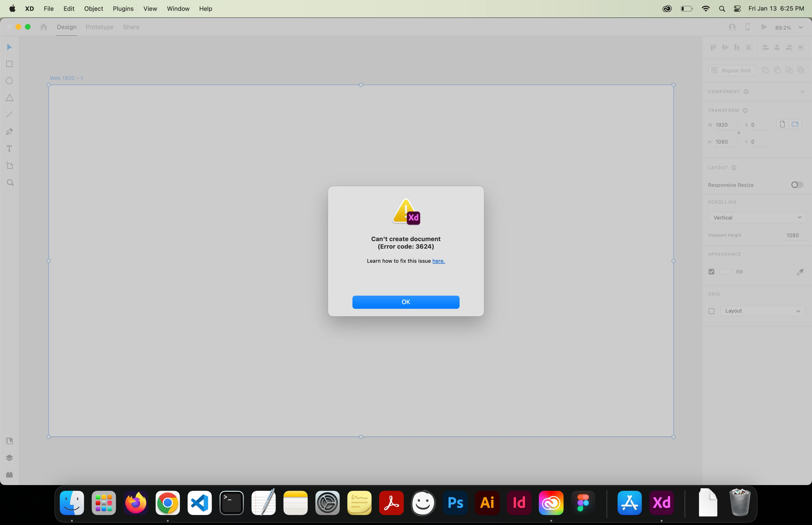Open the Plugins panel icon

tap(10, 474)
